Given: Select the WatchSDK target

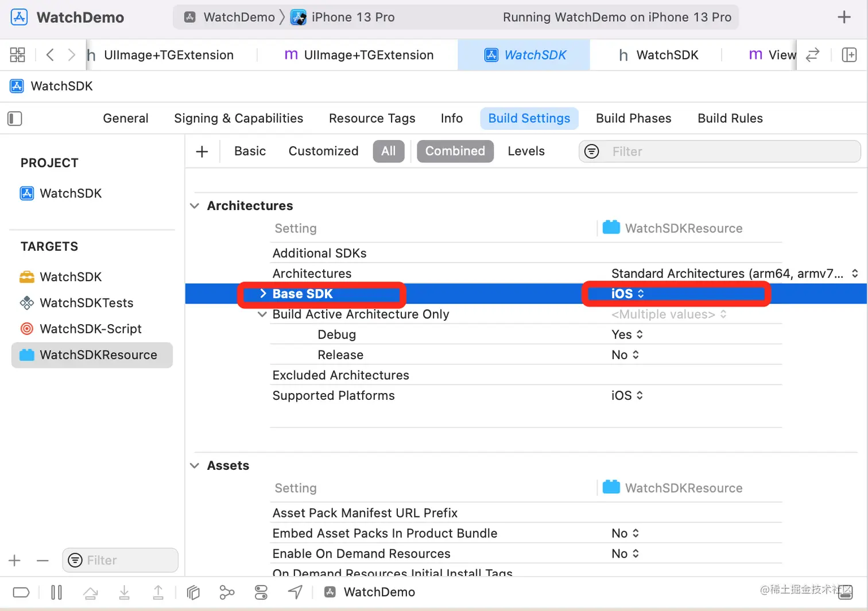Looking at the screenshot, I should pyautogui.click(x=61, y=277).
